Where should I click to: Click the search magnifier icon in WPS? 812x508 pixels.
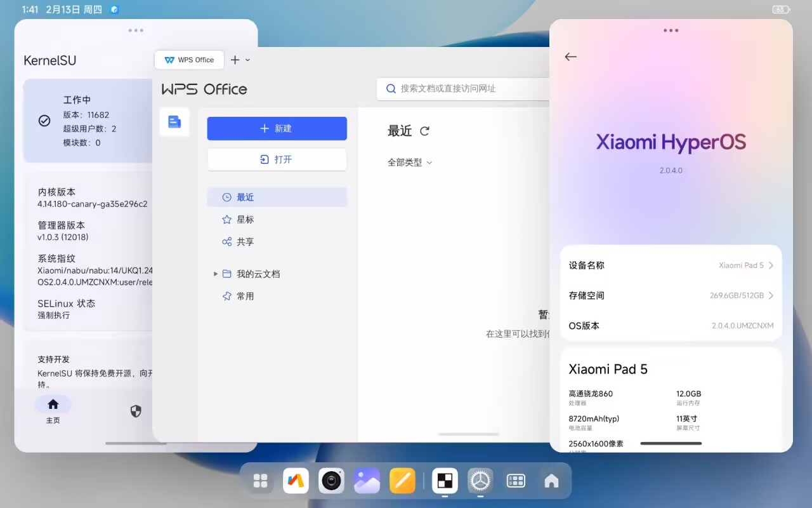[391, 89]
